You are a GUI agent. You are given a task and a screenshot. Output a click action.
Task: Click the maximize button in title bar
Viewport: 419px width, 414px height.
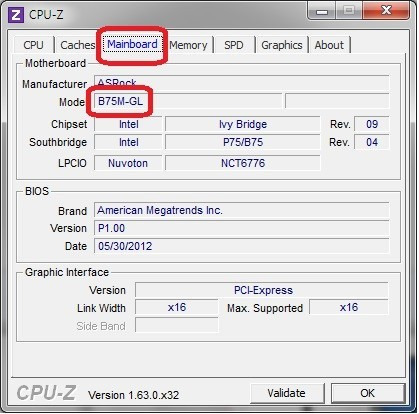pyautogui.click(x=349, y=11)
